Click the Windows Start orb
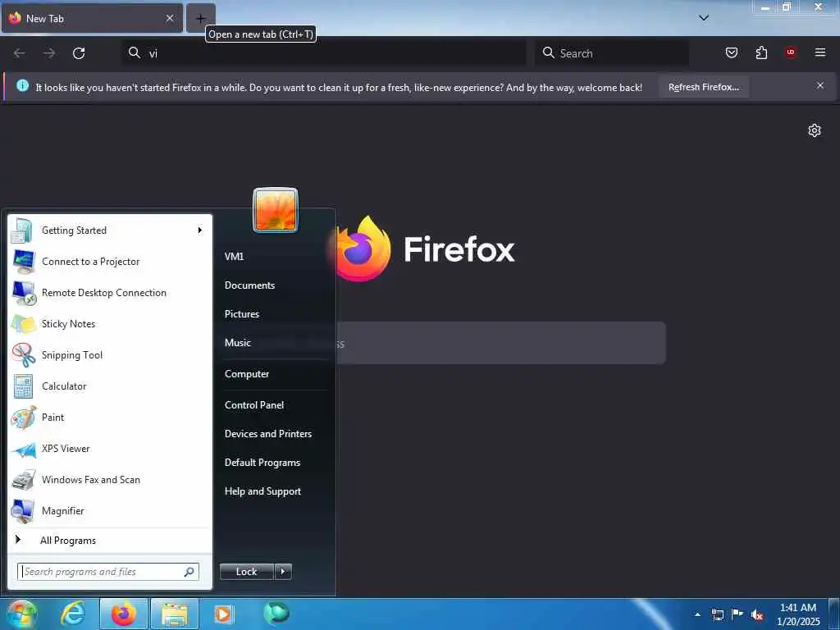840x630 pixels. click(21, 614)
